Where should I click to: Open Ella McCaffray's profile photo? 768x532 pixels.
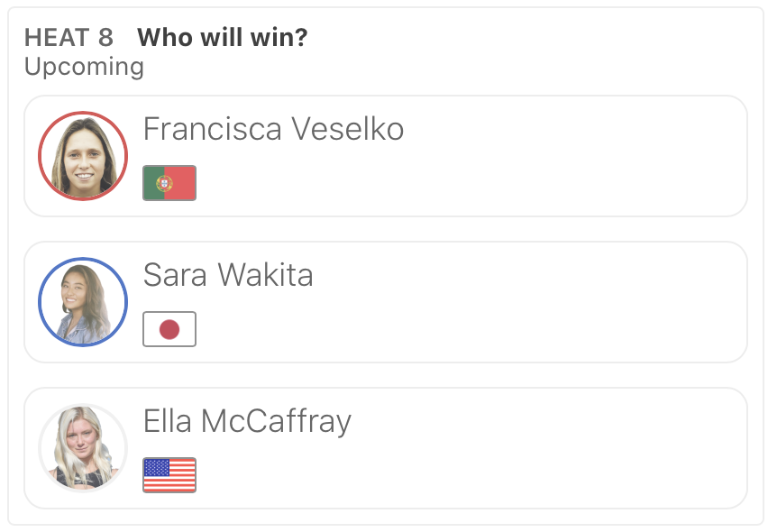point(83,448)
